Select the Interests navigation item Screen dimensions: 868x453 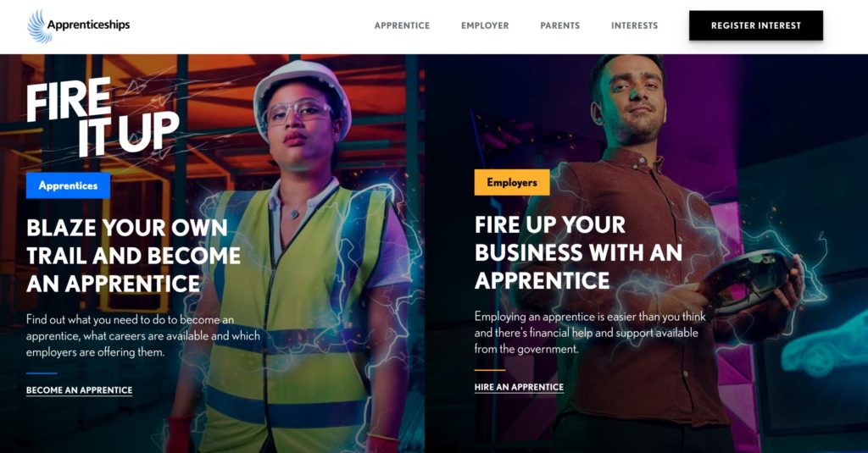pos(634,25)
